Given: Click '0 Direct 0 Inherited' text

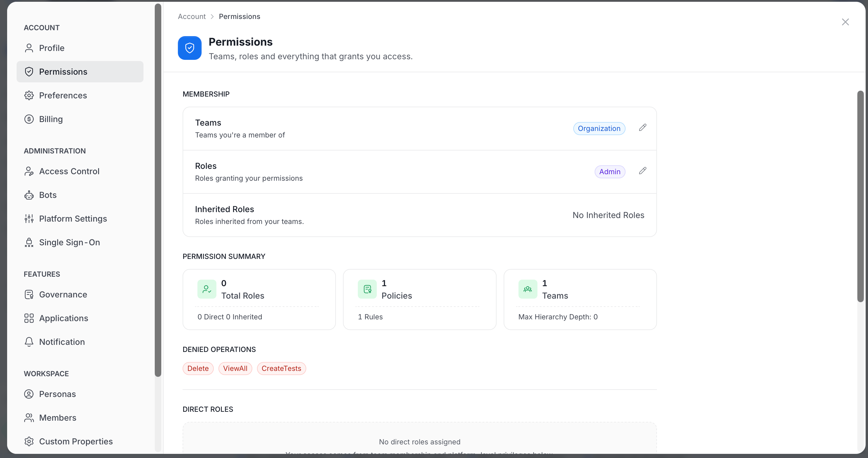Looking at the screenshot, I should tap(230, 317).
